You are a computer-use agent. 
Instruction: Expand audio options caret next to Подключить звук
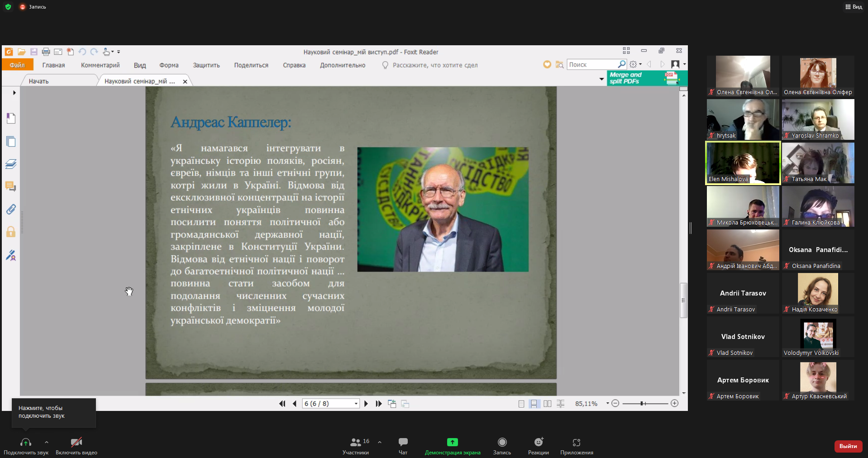pos(47,442)
